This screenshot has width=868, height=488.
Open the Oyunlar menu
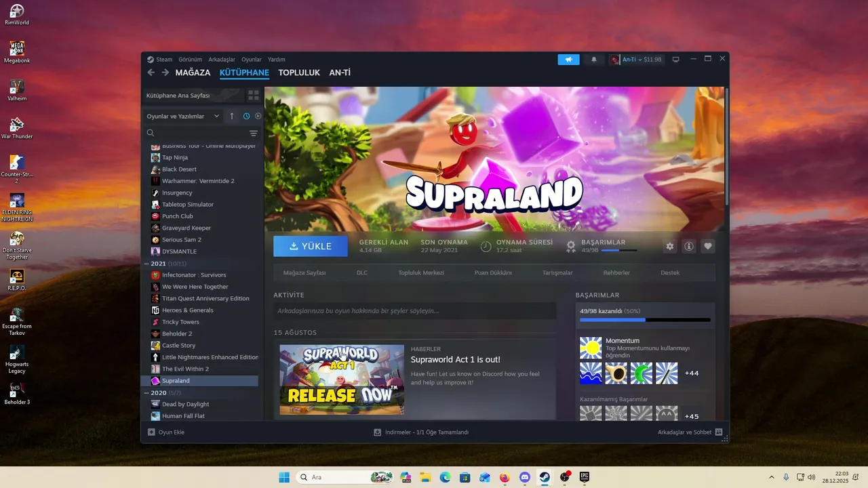pyautogui.click(x=252, y=60)
